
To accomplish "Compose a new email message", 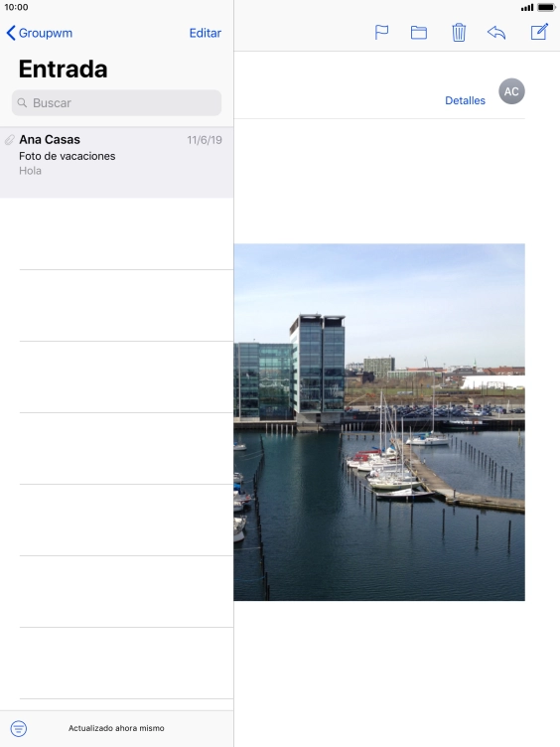I will (x=539, y=32).
